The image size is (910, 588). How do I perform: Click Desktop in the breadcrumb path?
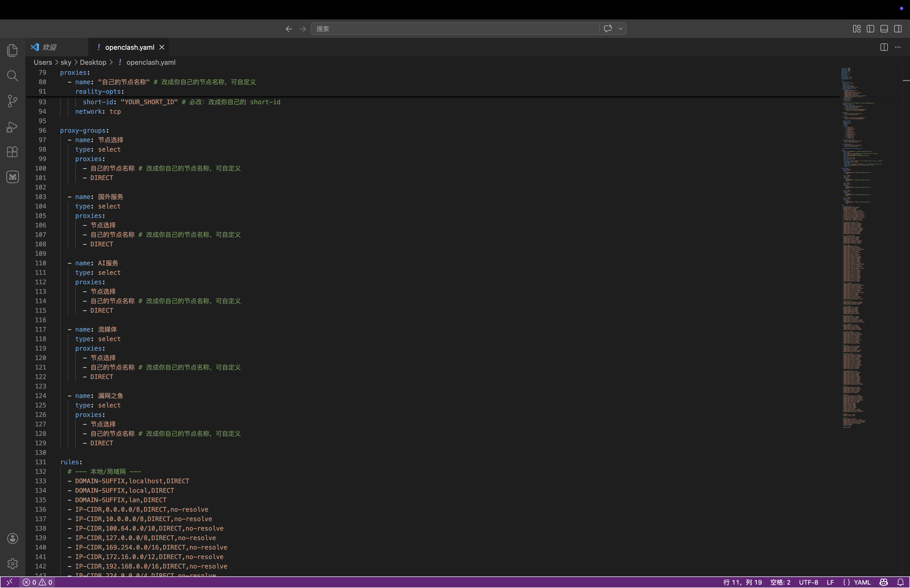coord(93,62)
